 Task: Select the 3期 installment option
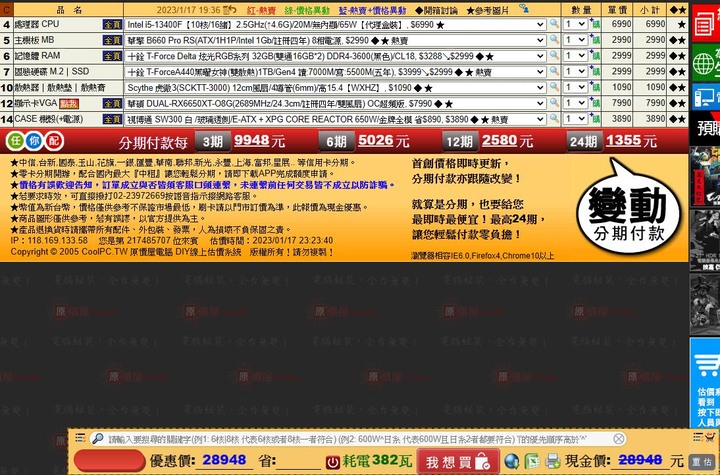[213, 141]
